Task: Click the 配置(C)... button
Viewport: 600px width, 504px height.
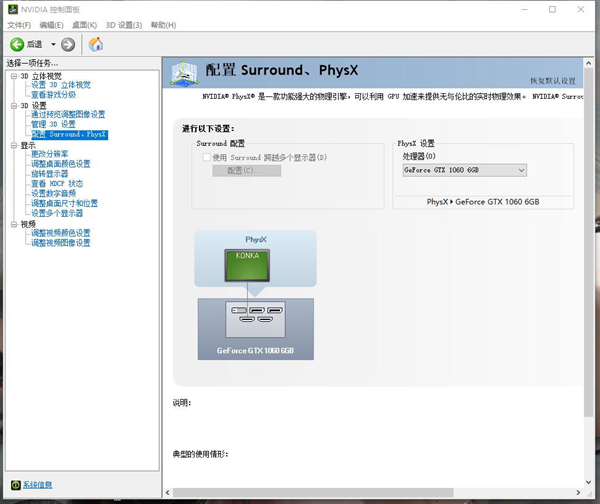Action: click(246, 171)
